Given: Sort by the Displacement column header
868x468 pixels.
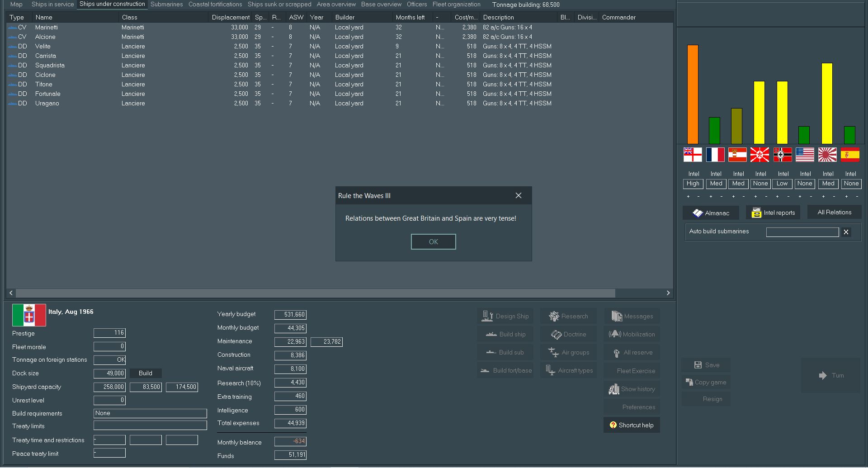Looking at the screenshot, I should pos(230,17).
